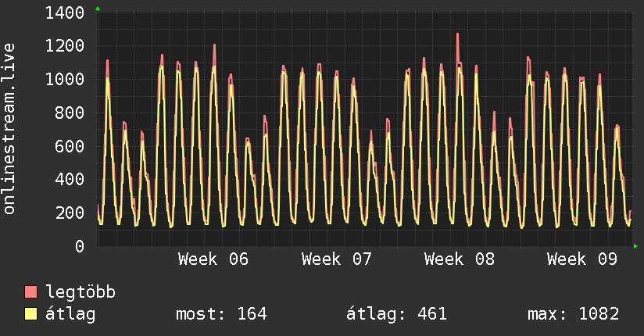Viewport: 644px width, 336px height.
Task: Click the Week 07 axis label
Action: point(336,259)
